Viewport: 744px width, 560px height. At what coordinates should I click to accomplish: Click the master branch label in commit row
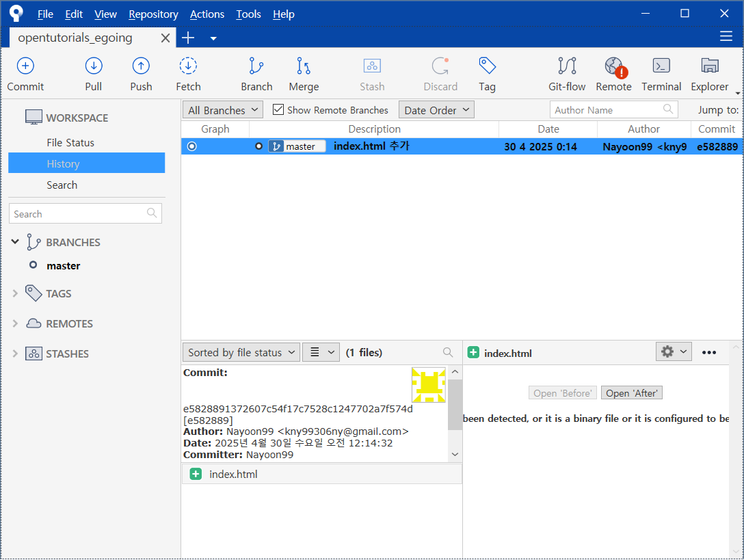pyautogui.click(x=297, y=146)
